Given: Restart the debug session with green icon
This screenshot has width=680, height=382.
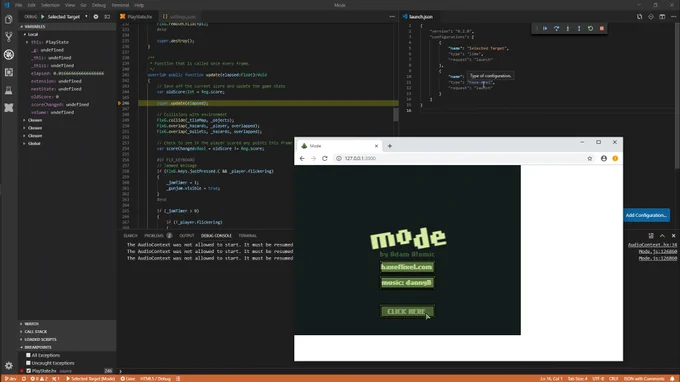Looking at the screenshot, I should (x=590, y=29).
